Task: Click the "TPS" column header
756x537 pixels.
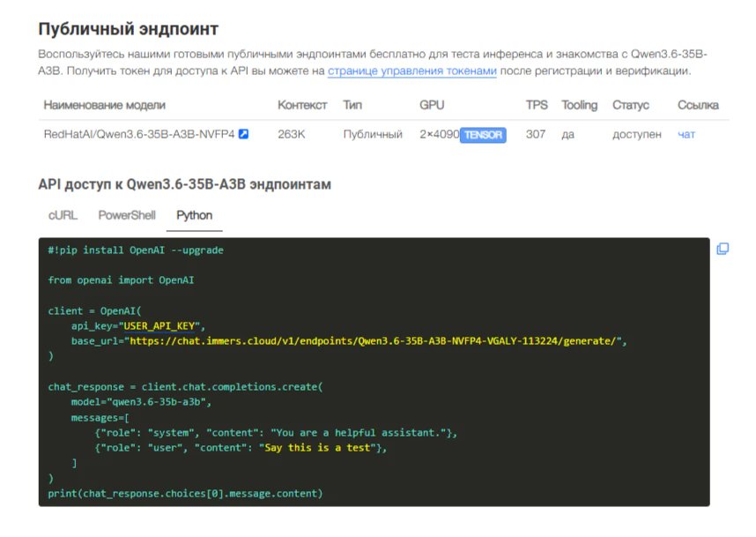Action: click(537, 105)
